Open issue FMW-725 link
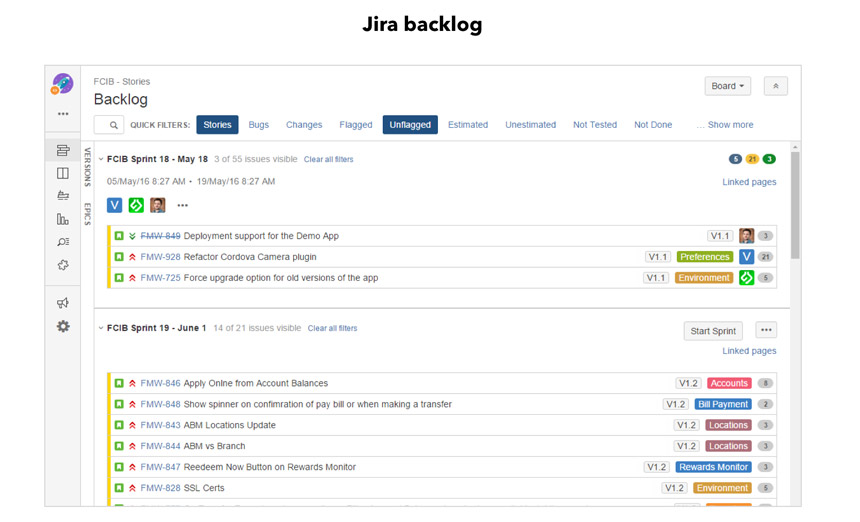The height and width of the screenshot is (522, 860). 160,277
